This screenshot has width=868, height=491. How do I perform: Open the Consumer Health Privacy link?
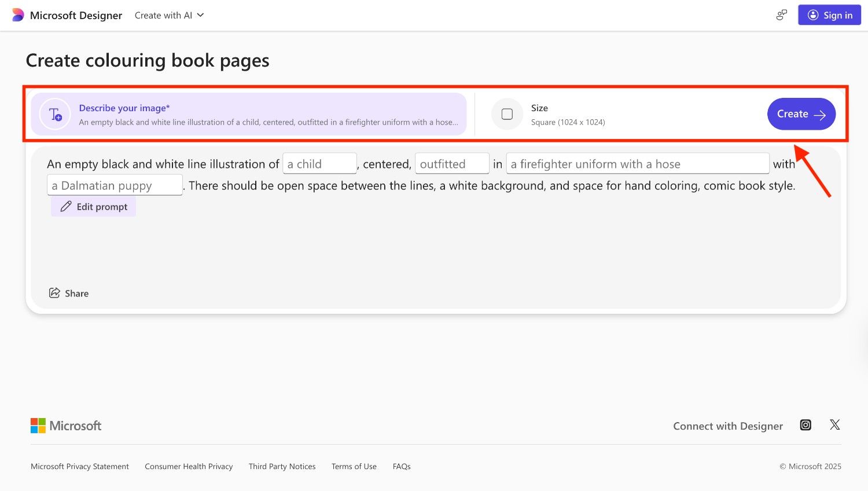pos(189,466)
